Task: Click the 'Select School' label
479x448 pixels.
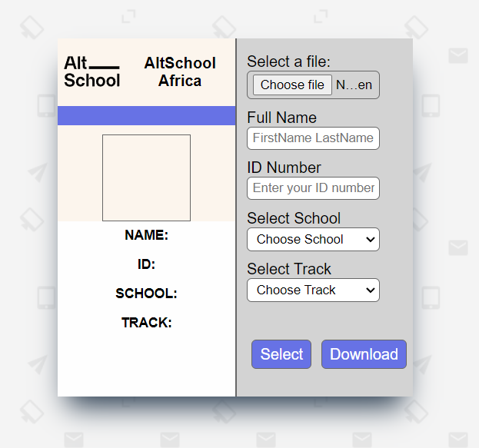Action: [x=294, y=218]
